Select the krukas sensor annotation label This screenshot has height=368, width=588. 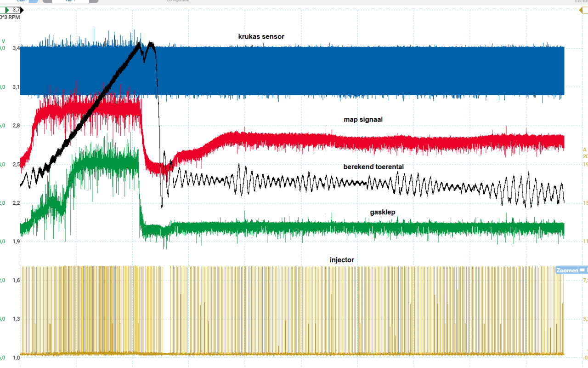click(261, 36)
